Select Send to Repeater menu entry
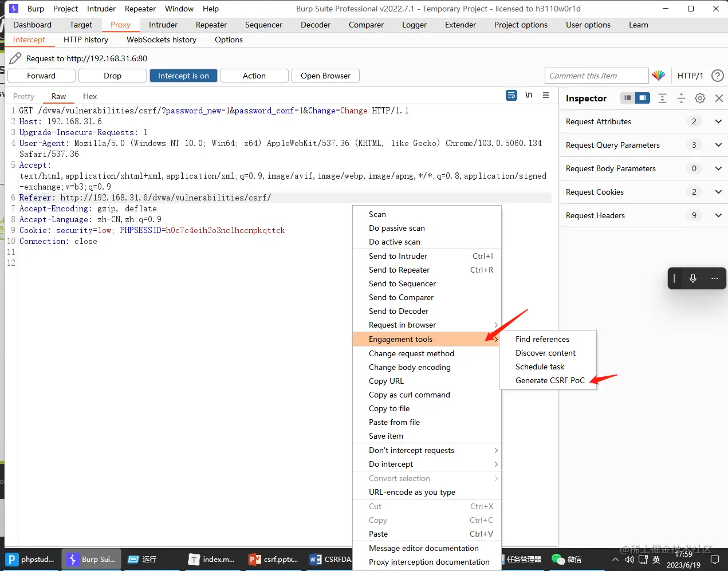Image resolution: width=728 pixels, height=571 pixels. [427, 270]
